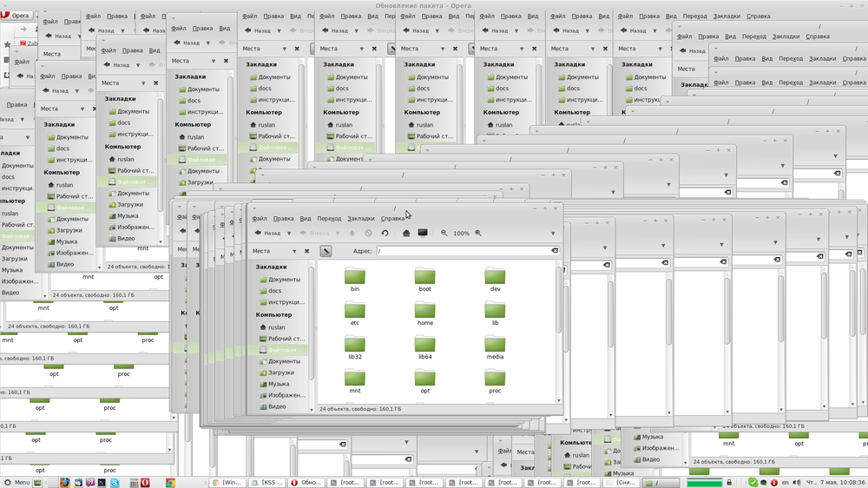Click Computer icon in frontmost file manager toolbar
Screen dimensions: 868x488
[423, 233]
